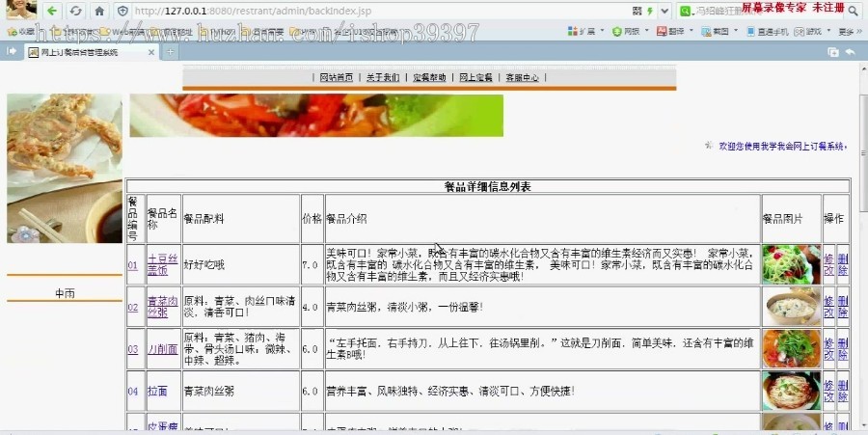Image resolution: width=868 pixels, height=435 pixels.
Task: Click the shield security icon in address bar
Action: (x=123, y=11)
